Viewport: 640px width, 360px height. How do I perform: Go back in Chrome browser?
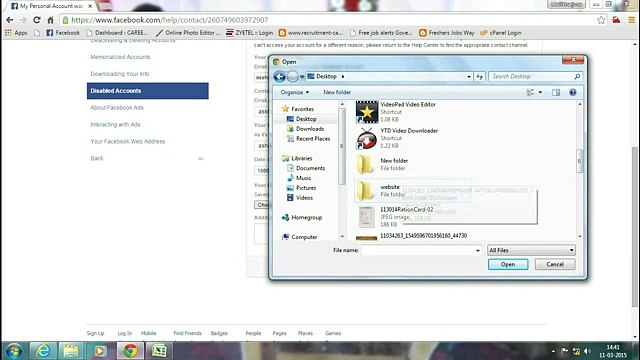(x=10, y=20)
